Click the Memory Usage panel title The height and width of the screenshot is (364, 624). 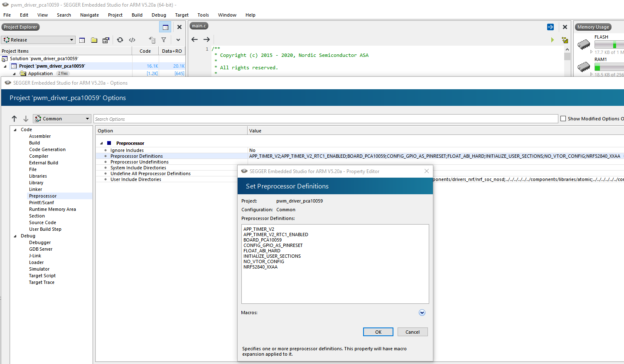pyautogui.click(x=593, y=27)
